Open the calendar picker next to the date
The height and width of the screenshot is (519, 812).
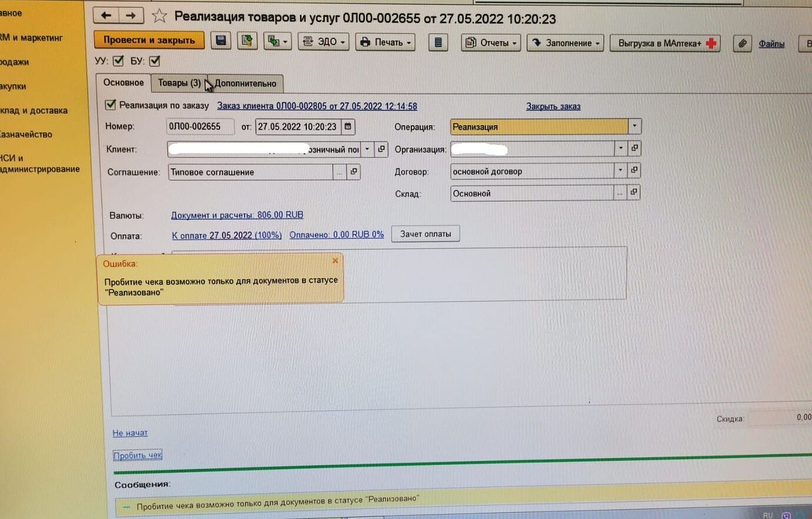[x=348, y=127]
